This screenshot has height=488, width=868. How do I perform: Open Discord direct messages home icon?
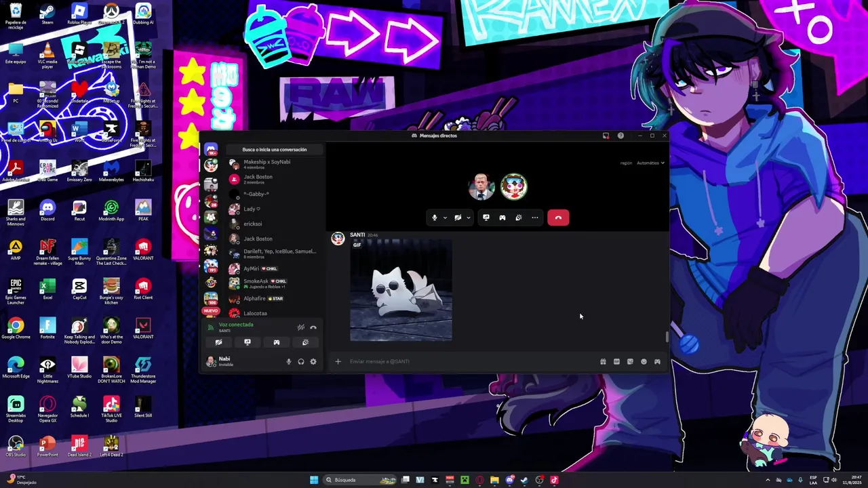[x=211, y=150]
